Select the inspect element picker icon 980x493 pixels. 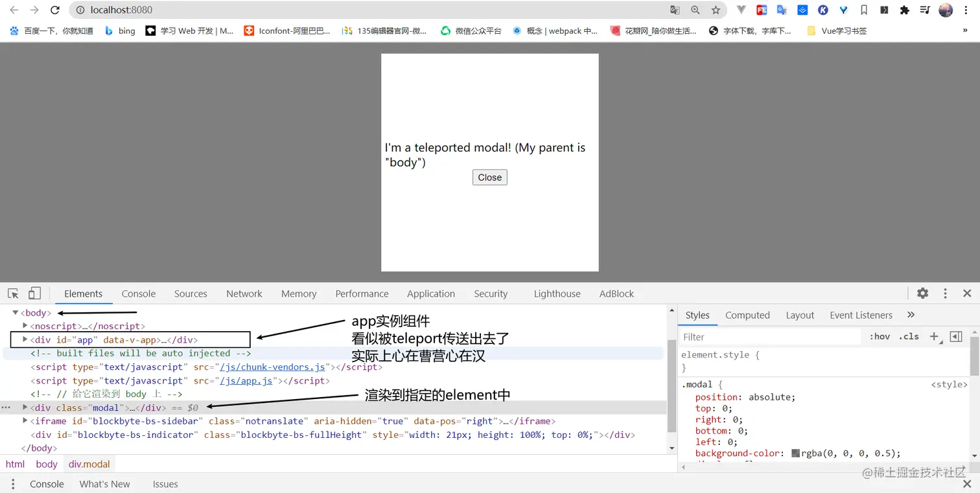(14, 293)
